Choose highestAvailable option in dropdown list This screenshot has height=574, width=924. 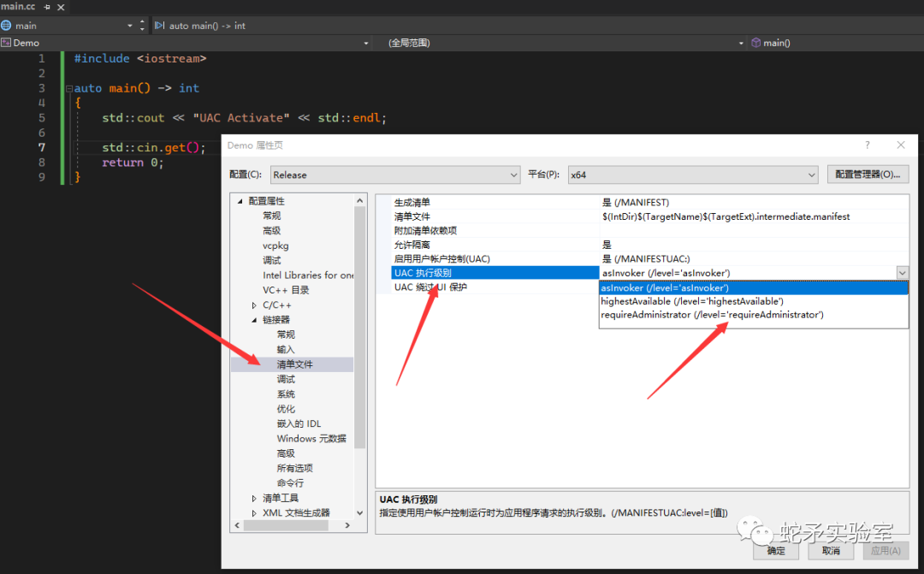[x=754, y=301]
